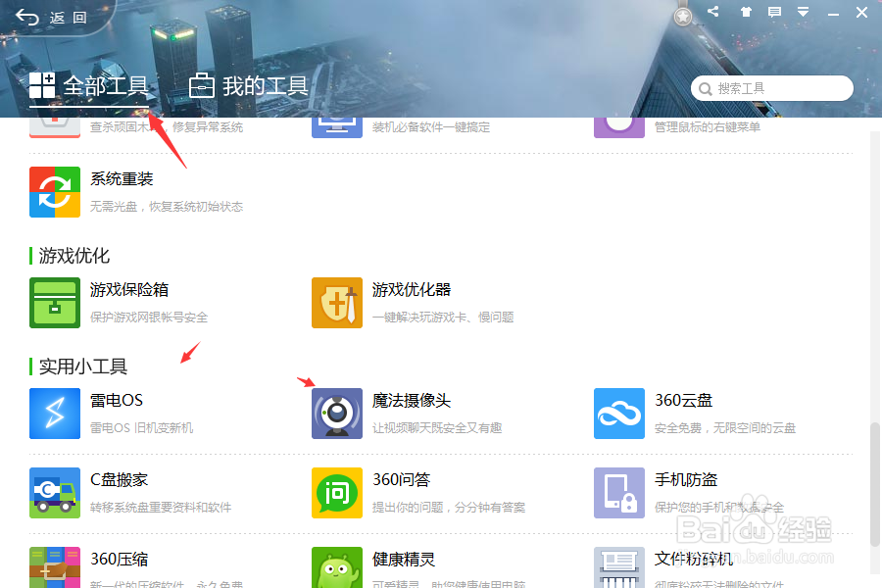
Task: Open the 手机防盗 phone lock icon
Action: [619, 493]
